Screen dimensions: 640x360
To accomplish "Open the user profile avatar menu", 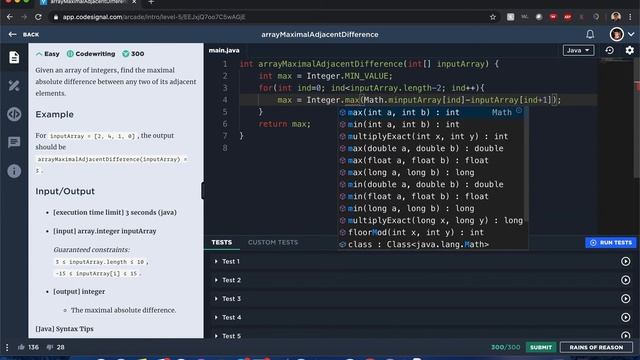I will click(x=617, y=34).
